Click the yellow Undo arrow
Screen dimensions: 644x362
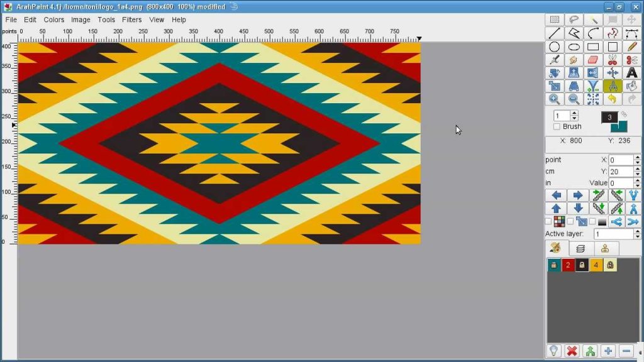613,98
